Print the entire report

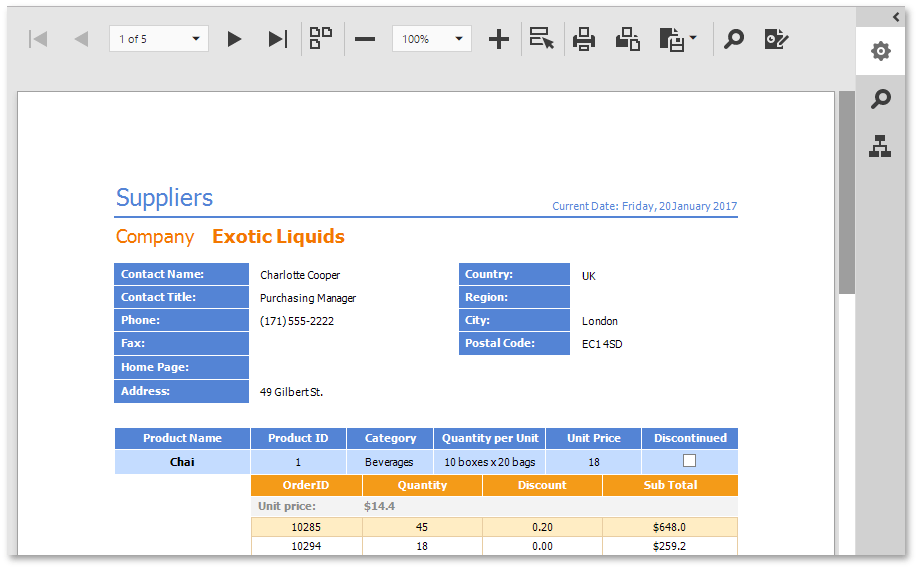pyautogui.click(x=584, y=39)
